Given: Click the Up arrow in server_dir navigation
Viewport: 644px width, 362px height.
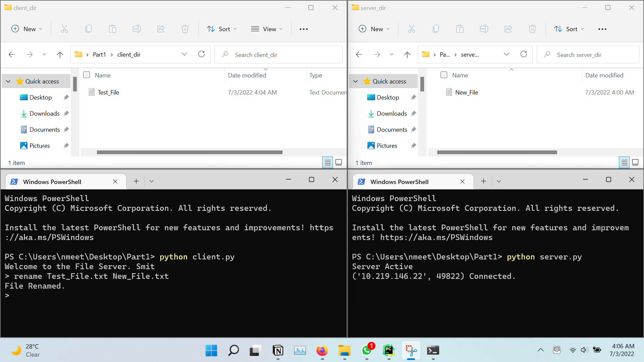Looking at the screenshot, I should tap(407, 55).
